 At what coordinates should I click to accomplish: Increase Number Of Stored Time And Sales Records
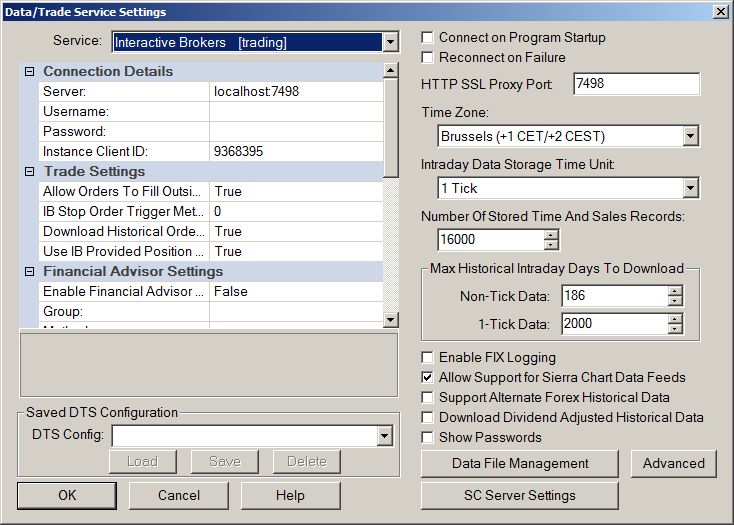click(x=551, y=235)
